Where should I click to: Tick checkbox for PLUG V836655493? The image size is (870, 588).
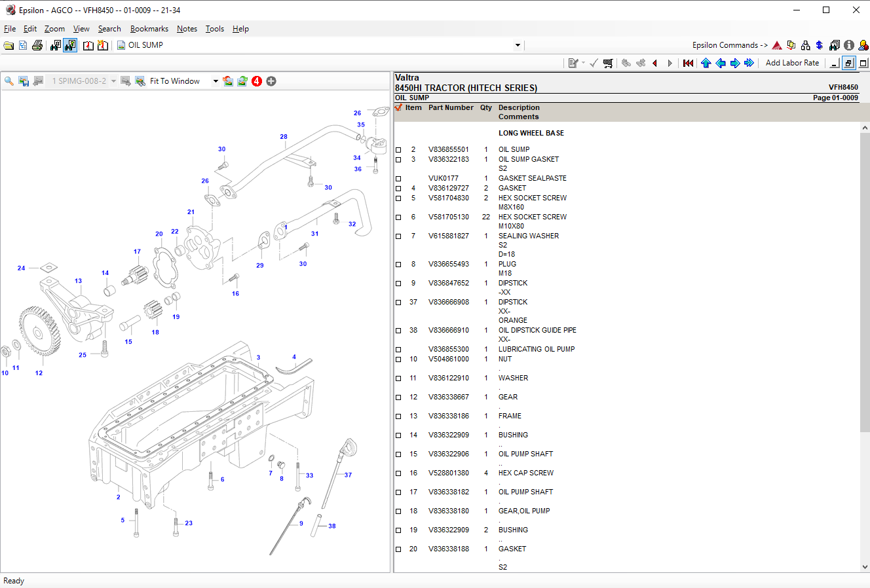coord(398,265)
